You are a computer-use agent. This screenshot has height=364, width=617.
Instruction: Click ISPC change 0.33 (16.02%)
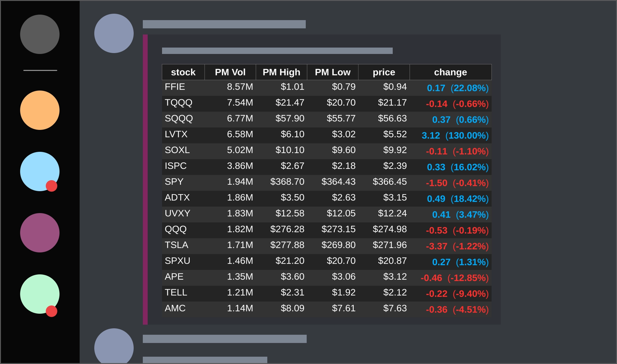pos(458,167)
